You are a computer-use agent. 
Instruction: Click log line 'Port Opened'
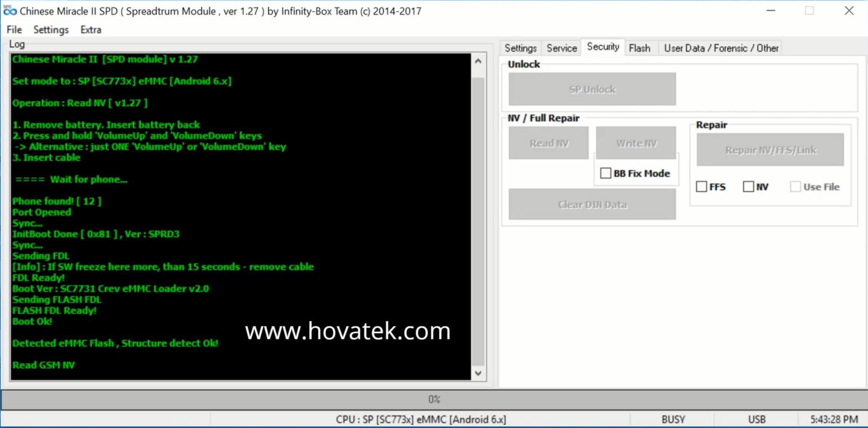point(42,212)
